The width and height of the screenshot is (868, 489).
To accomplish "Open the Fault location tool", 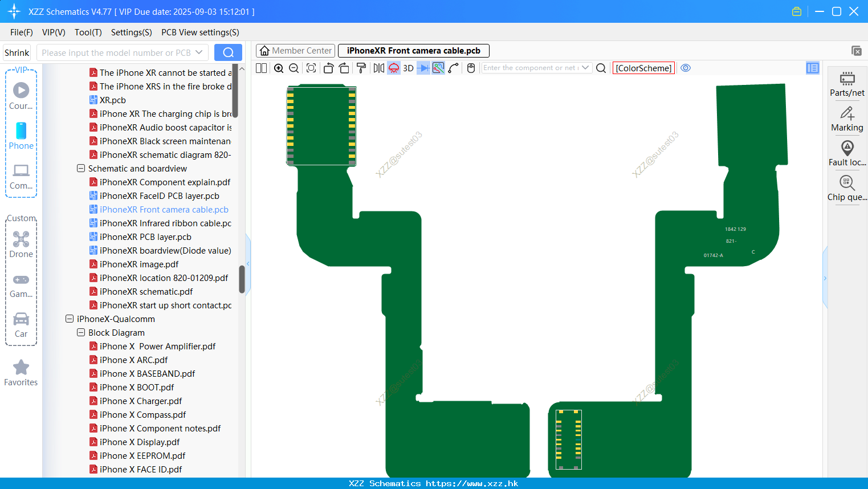I will point(847,153).
